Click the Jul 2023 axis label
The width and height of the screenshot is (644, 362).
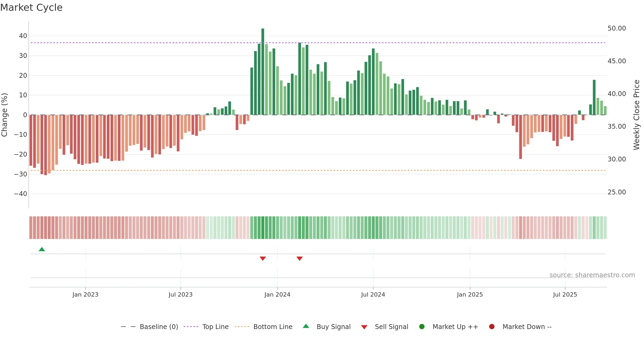click(x=181, y=295)
